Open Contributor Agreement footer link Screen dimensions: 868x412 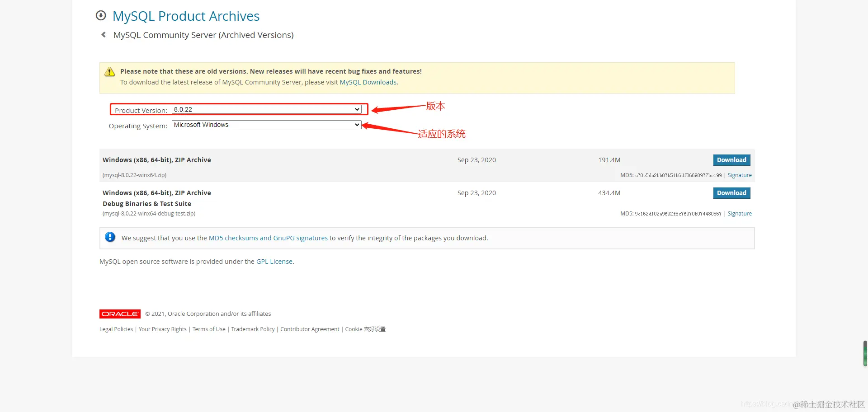pos(310,329)
